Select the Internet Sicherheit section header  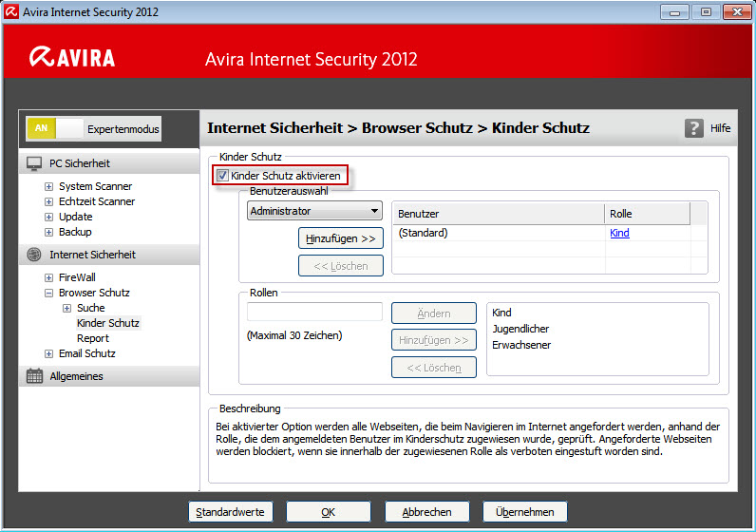click(x=109, y=255)
